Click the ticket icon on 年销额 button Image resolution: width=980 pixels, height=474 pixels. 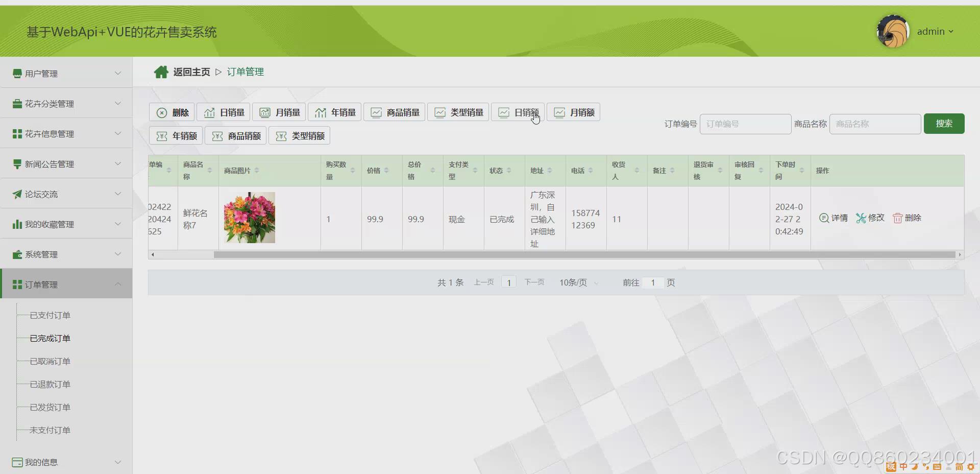pos(162,136)
